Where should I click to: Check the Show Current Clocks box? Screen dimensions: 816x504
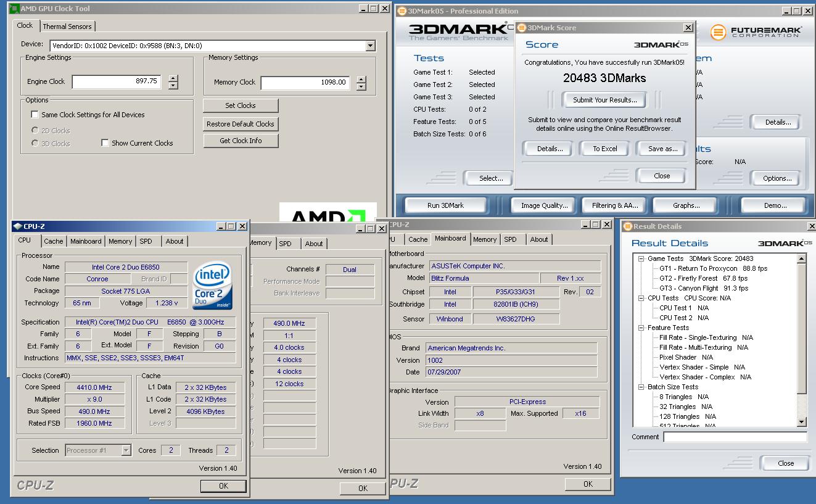(x=105, y=143)
